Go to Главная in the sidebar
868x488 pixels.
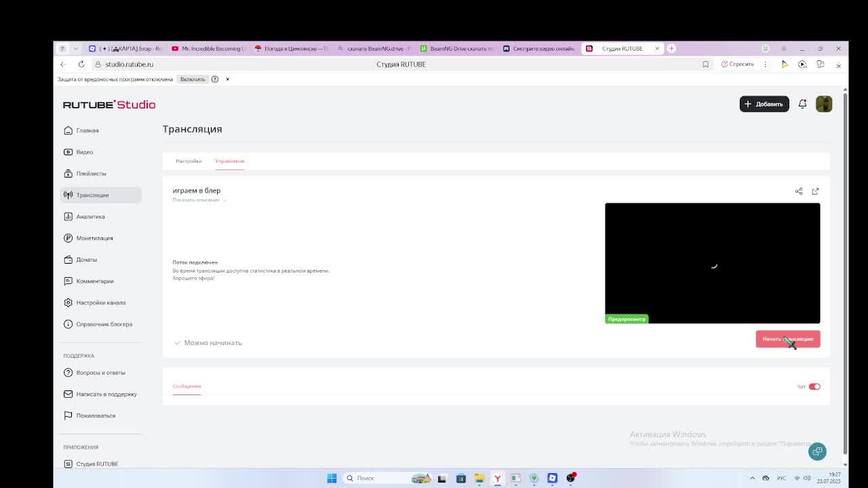pos(101,130)
